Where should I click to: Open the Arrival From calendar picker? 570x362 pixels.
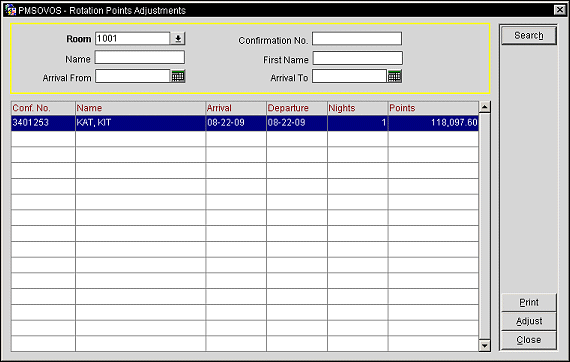pos(178,76)
